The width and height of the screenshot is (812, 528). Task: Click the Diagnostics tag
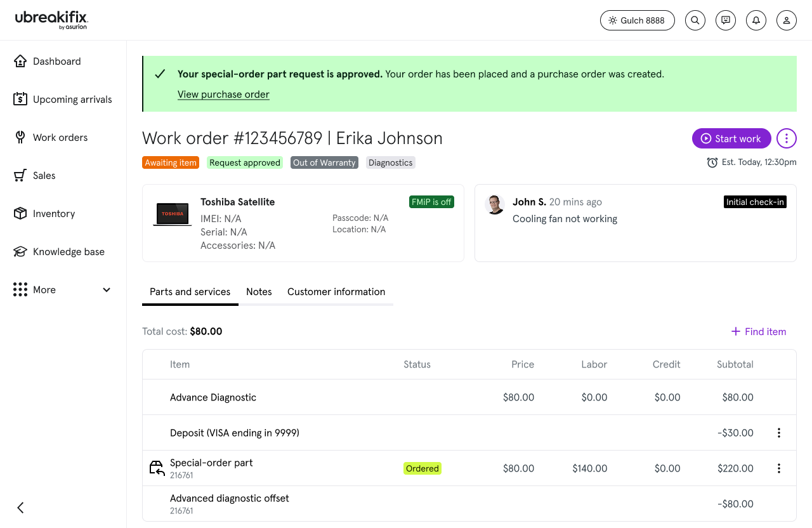(x=390, y=162)
